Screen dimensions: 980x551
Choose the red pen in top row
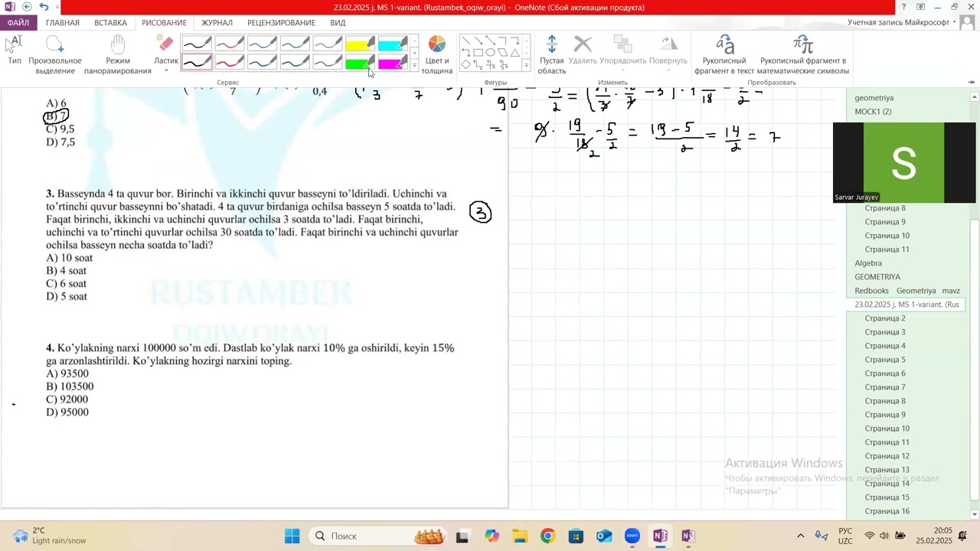[x=230, y=44]
